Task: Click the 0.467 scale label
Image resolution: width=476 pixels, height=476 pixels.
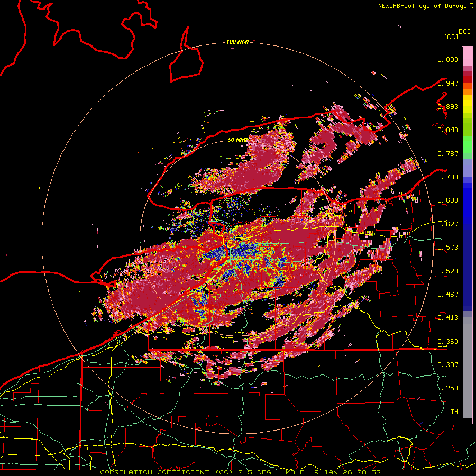Action: click(448, 294)
